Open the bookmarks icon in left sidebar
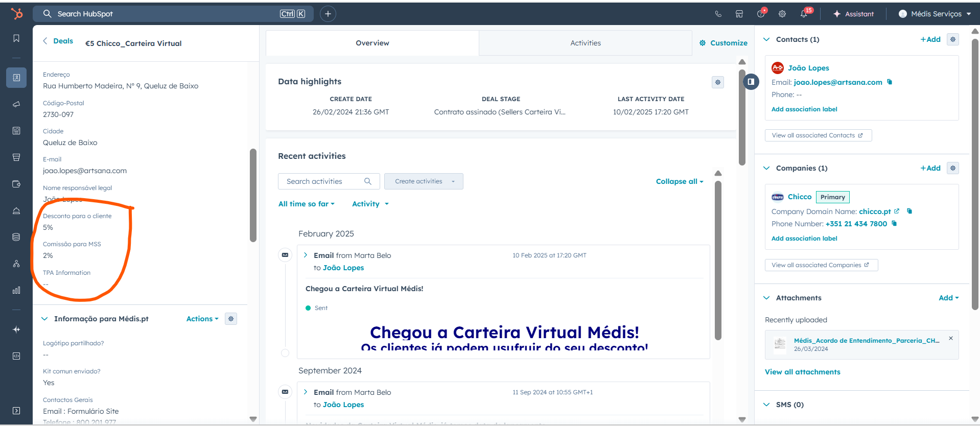This screenshot has height=426, width=980. (16, 39)
